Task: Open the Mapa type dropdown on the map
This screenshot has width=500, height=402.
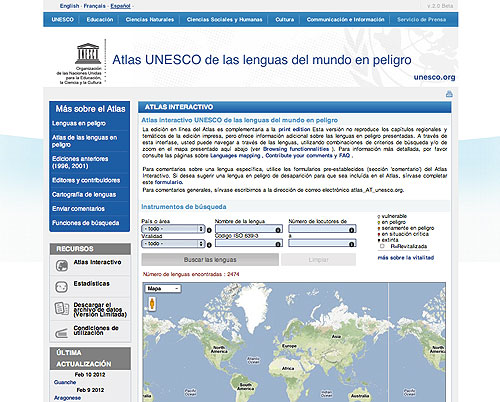Action: pyautogui.click(x=163, y=288)
